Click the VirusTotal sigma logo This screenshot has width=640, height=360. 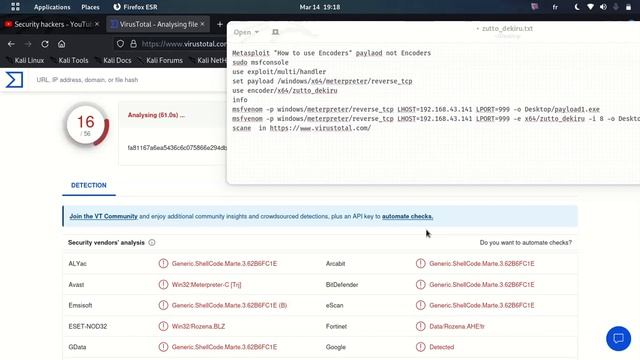point(14,80)
